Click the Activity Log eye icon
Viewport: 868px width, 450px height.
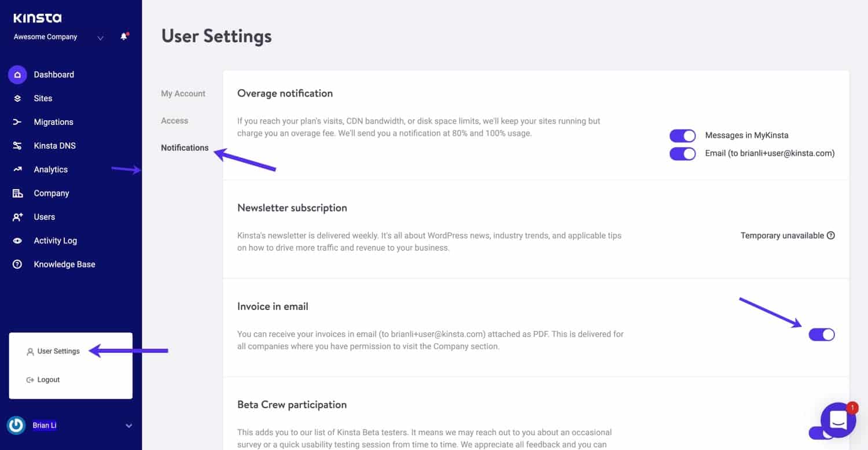click(x=17, y=241)
